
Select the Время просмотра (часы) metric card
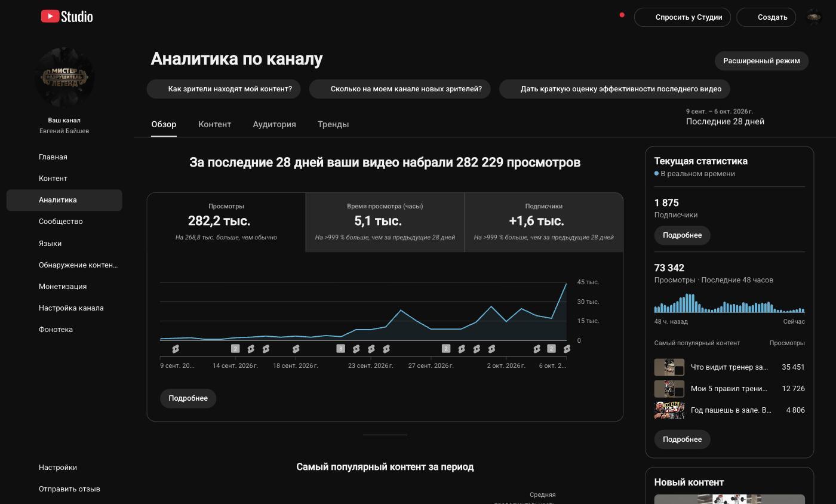point(385,222)
